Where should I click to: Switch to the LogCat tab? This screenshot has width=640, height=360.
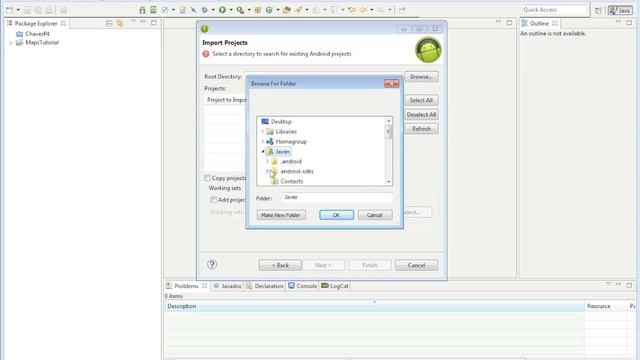click(335, 286)
